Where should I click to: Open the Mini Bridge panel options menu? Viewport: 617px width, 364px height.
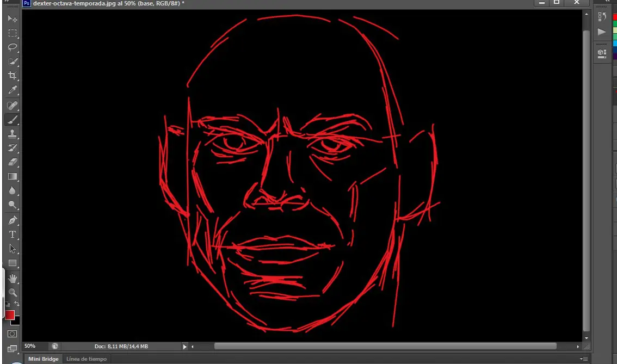[x=584, y=359]
